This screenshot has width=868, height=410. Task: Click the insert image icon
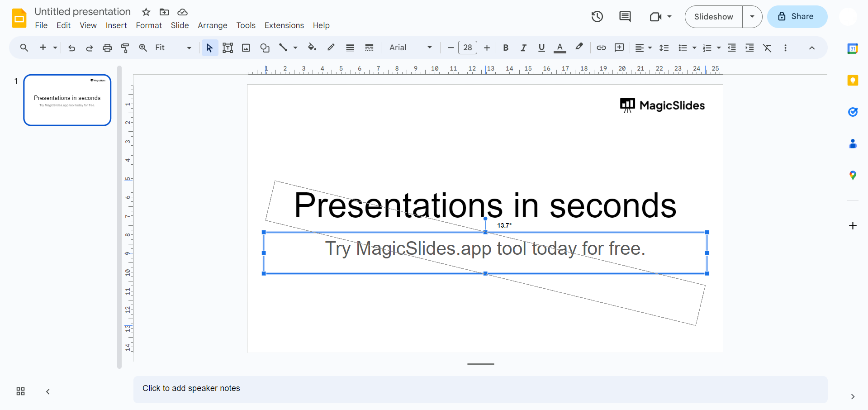(246, 48)
